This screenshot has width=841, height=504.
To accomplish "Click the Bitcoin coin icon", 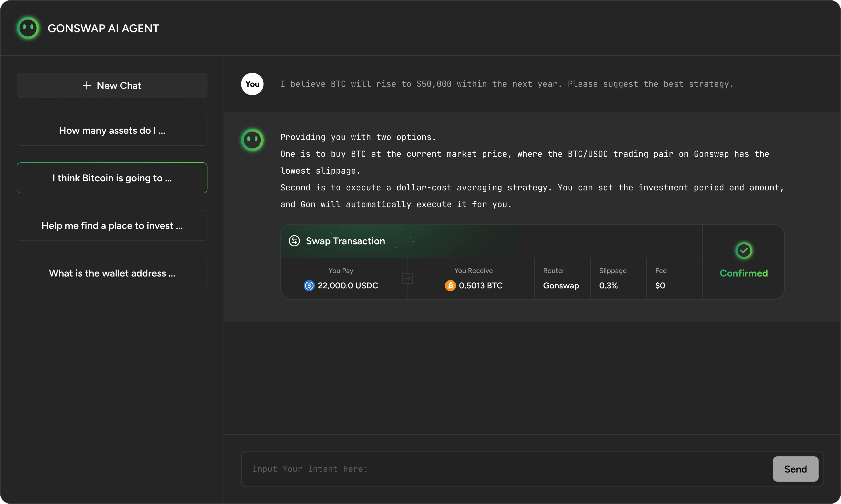I will point(450,285).
